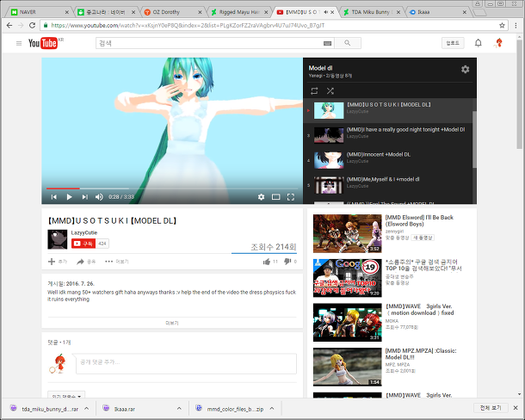Open the on-screen keyboard icon in search box
The image size is (525, 420).
tap(327, 43)
